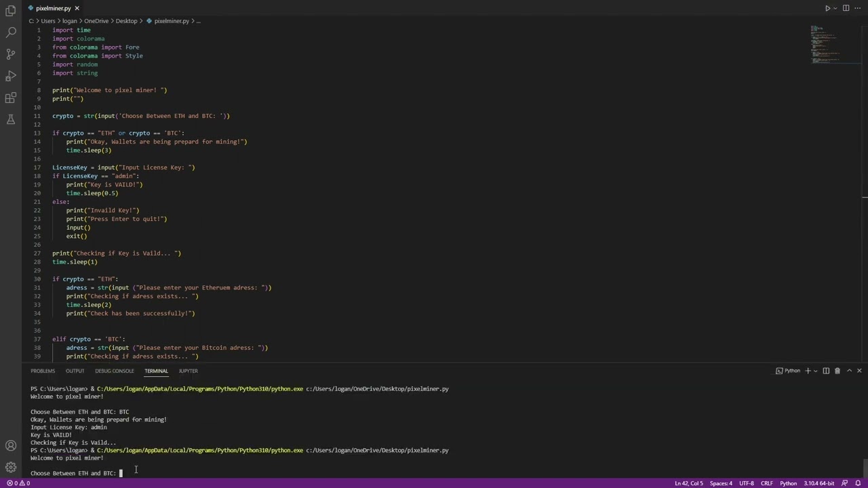Click 'print("Invaild Key!")' on line 22
Viewport: 868px width, 488px height.
coord(102,210)
